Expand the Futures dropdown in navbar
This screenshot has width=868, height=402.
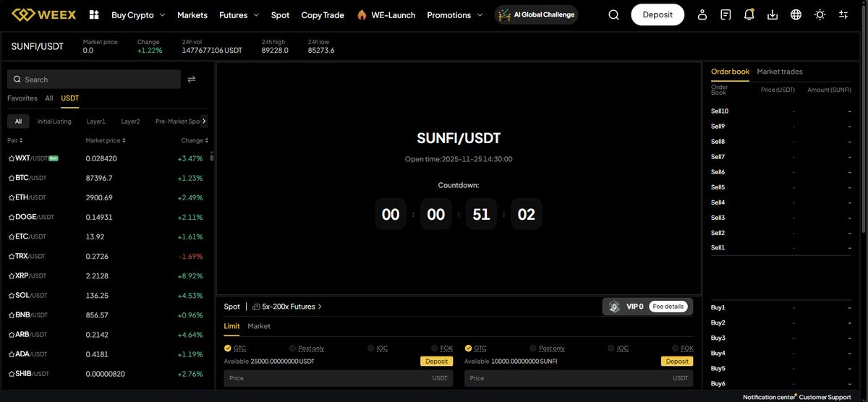239,14
